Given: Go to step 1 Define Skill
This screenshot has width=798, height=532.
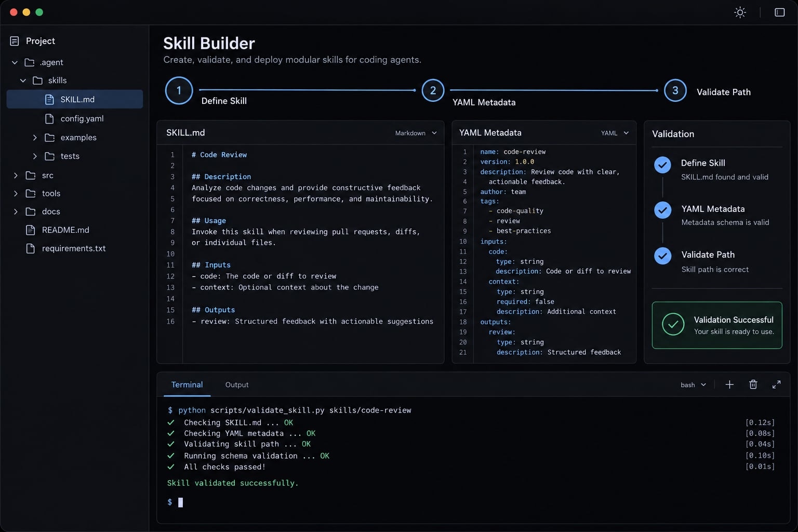Looking at the screenshot, I should coord(179,90).
